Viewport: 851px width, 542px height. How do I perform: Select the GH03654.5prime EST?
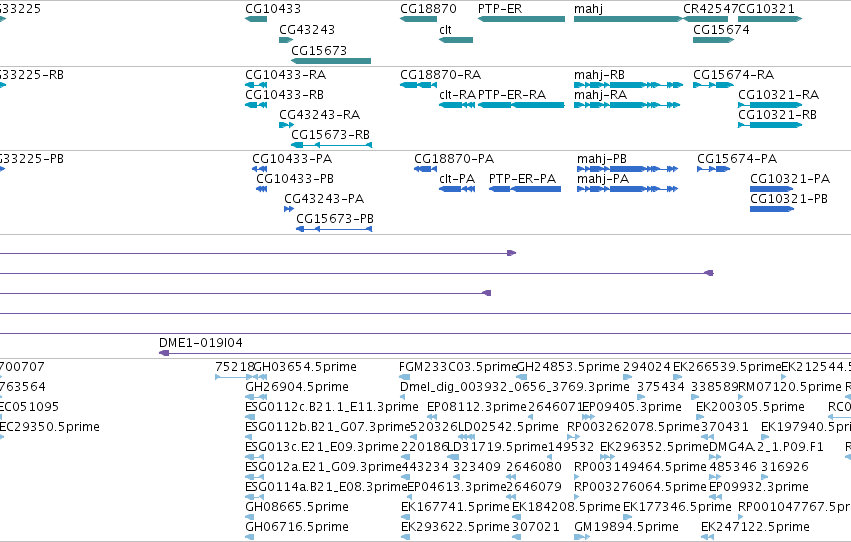coord(259,377)
